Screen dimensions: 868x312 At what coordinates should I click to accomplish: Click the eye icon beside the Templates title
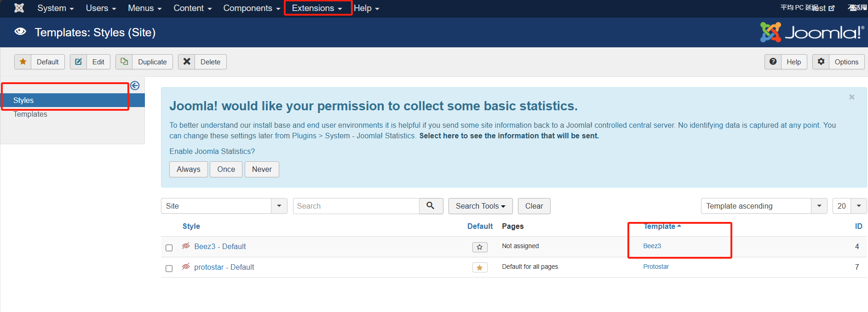coord(20,31)
